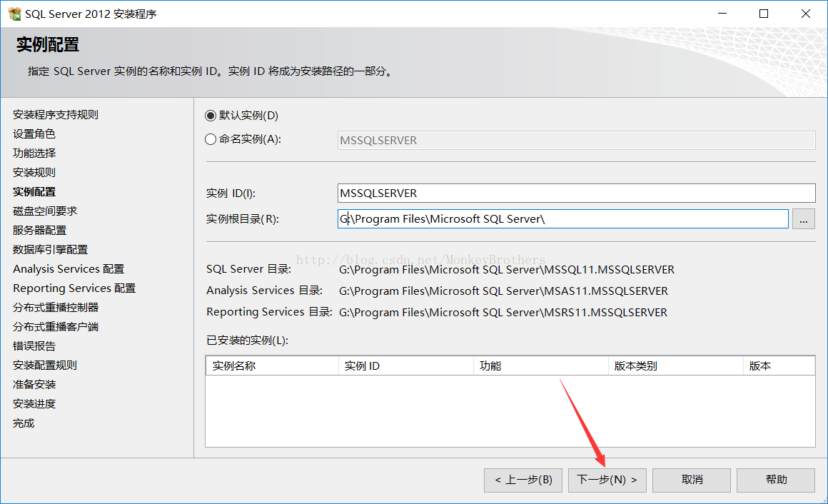This screenshot has width=828, height=504.
Task: Click the MSSQL11.MSSQLSERVER directory path text
Action: pos(506,270)
